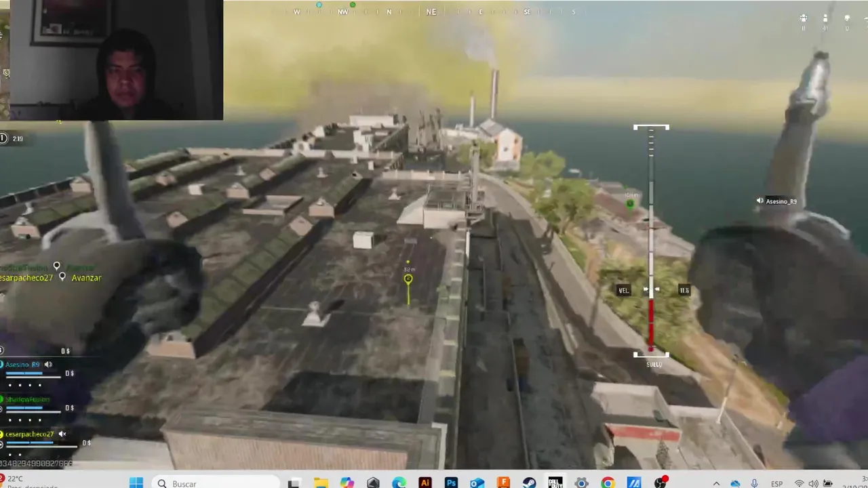Open the taskbar app with the red notification dot
Screen dimensions: 868x488
[x=660, y=483]
